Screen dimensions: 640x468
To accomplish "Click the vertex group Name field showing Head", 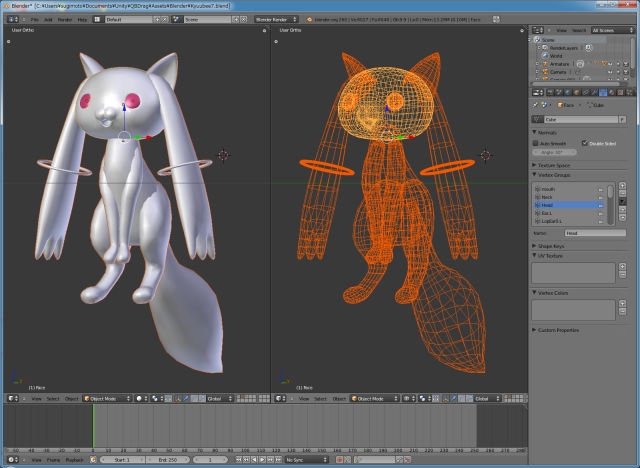I will coord(595,233).
